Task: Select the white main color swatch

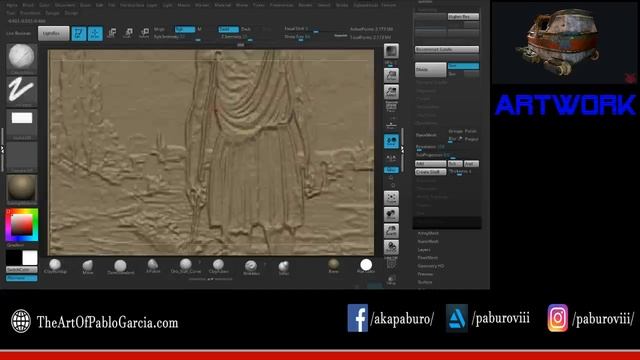Action: (29, 258)
